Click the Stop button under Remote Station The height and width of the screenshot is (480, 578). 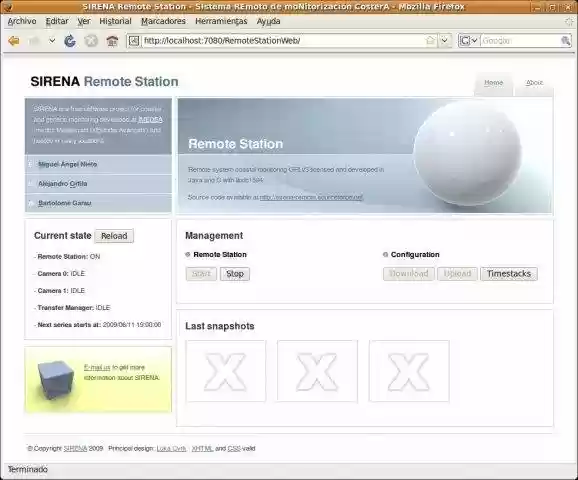click(x=235, y=274)
